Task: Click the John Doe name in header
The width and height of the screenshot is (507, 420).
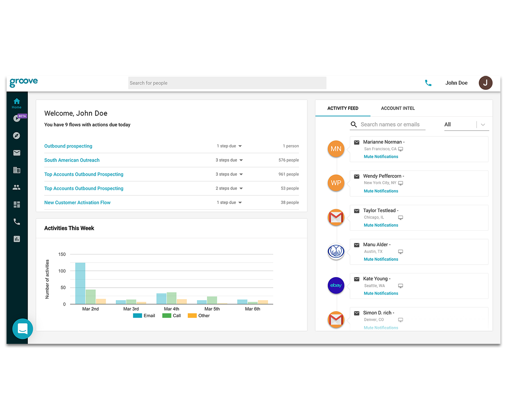Action: (x=456, y=83)
